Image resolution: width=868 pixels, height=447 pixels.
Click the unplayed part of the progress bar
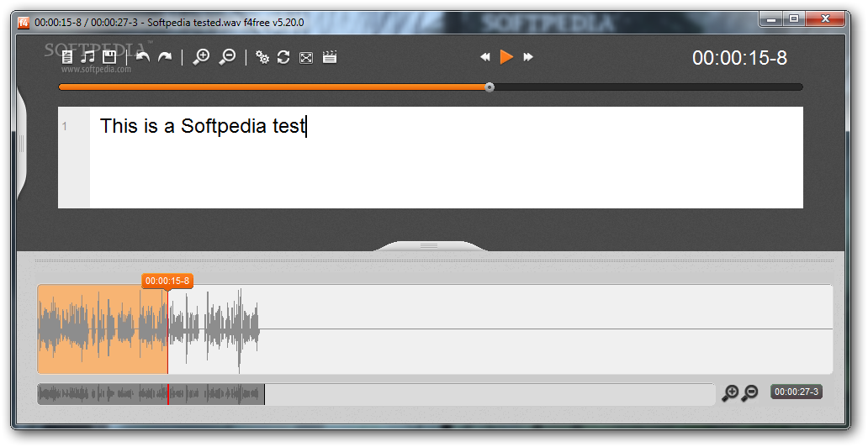[648, 87]
